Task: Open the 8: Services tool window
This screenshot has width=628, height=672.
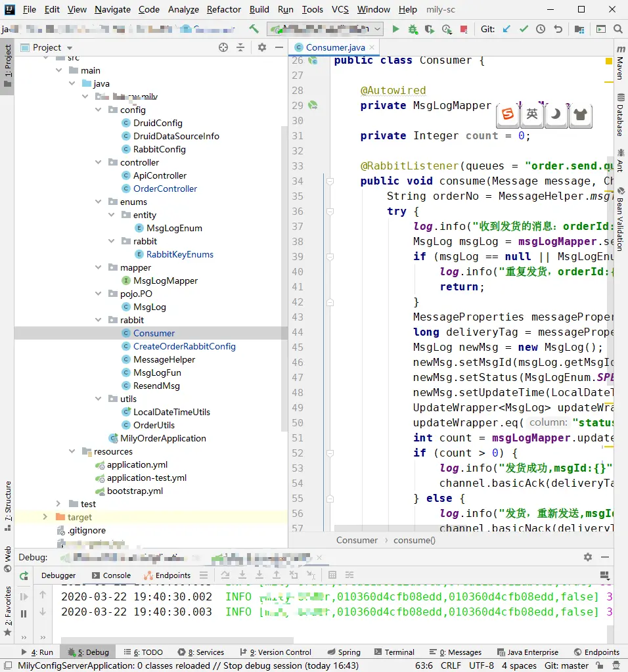Action: pos(200,652)
